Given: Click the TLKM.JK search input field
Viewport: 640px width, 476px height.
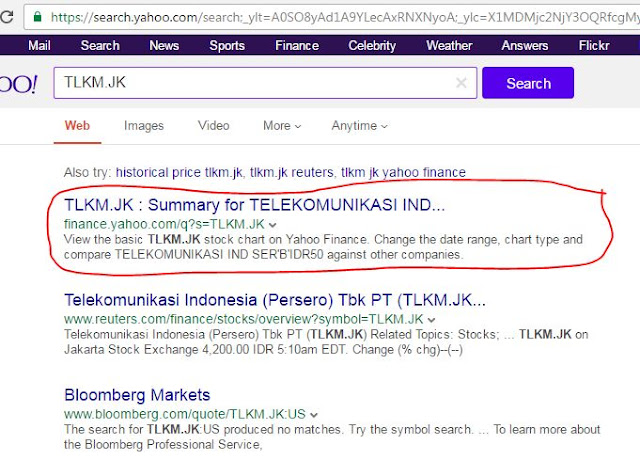Looking at the screenshot, I should (x=265, y=83).
